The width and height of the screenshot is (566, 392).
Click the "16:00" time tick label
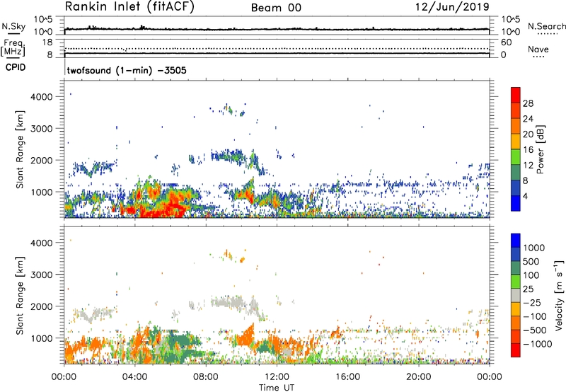point(347,377)
